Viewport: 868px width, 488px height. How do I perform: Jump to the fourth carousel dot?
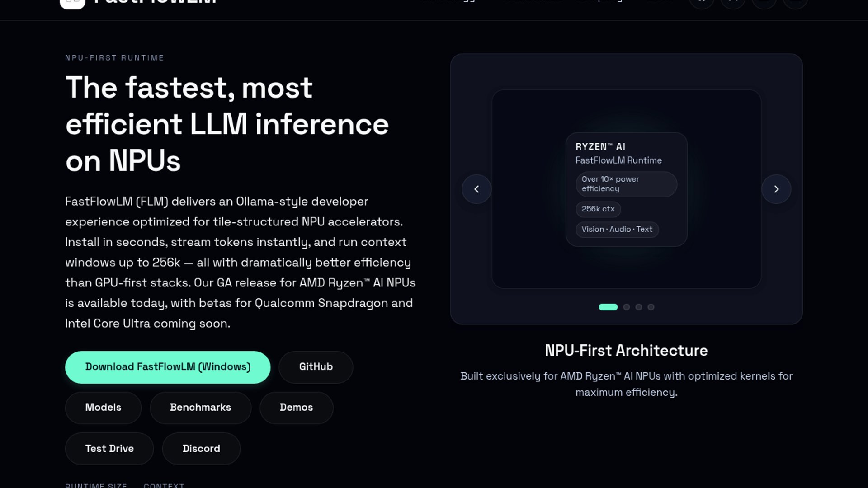[651, 307]
